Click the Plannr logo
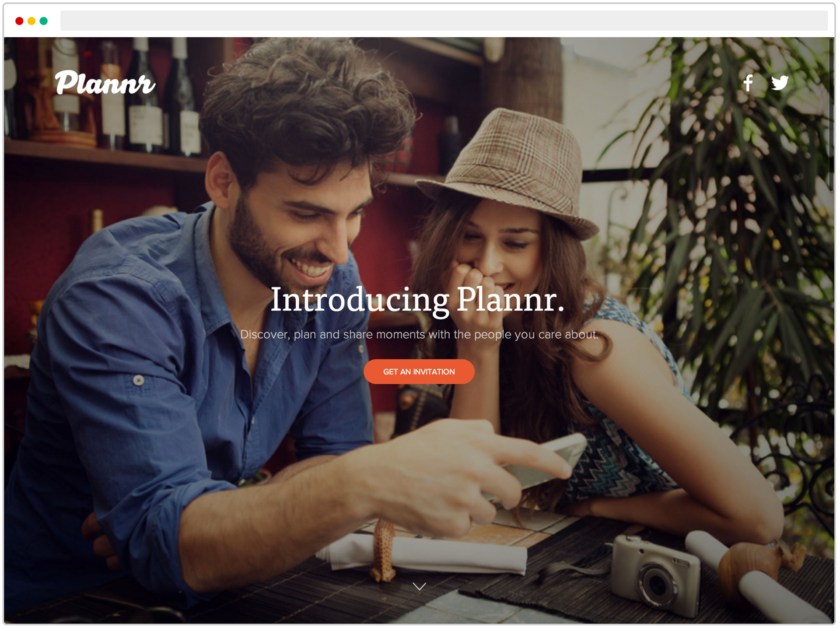Image resolution: width=840 pixels, height=631 pixels. click(x=105, y=83)
